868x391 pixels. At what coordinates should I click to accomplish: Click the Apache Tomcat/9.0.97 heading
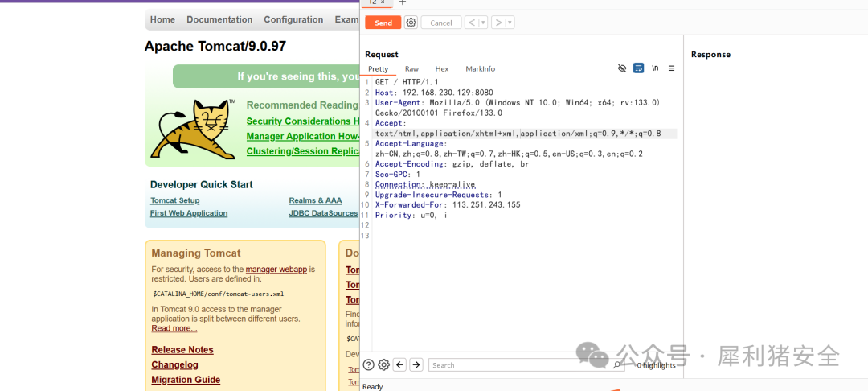[x=215, y=47]
